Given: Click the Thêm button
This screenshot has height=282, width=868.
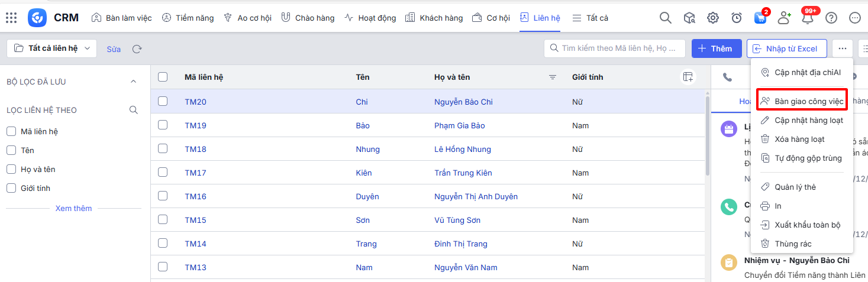Looking at the screenshot, I should coord(716,48).
